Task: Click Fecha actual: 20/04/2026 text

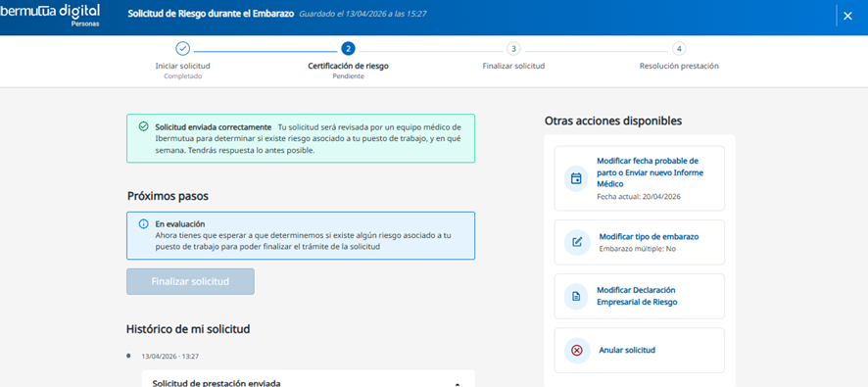Action: click(x=639, y=197)
